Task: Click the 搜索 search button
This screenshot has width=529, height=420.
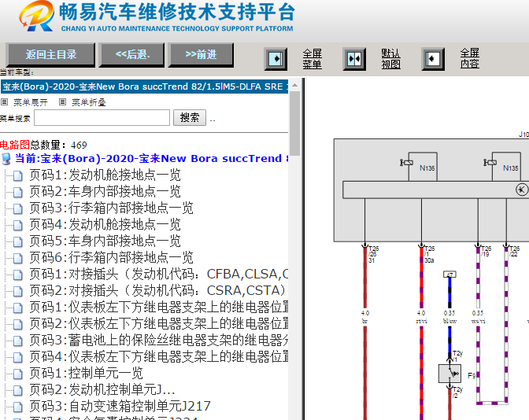Action: [190, 118]
